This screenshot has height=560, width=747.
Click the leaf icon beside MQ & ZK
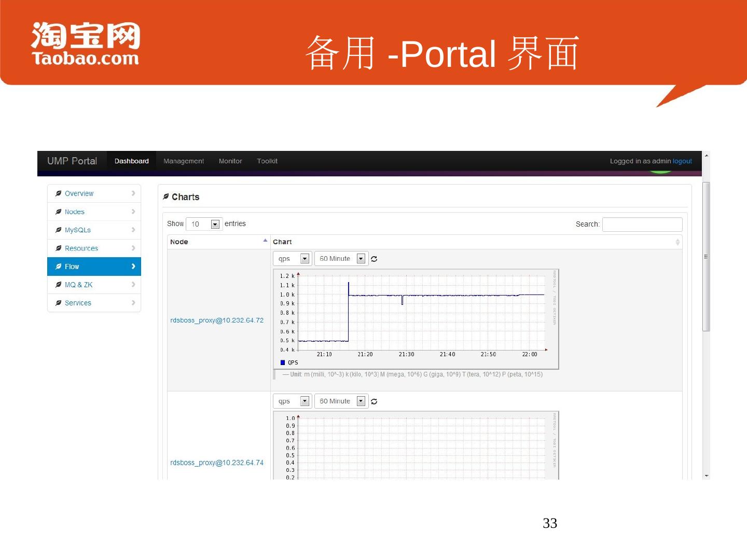pyautogui.click(x=59, y=285)
